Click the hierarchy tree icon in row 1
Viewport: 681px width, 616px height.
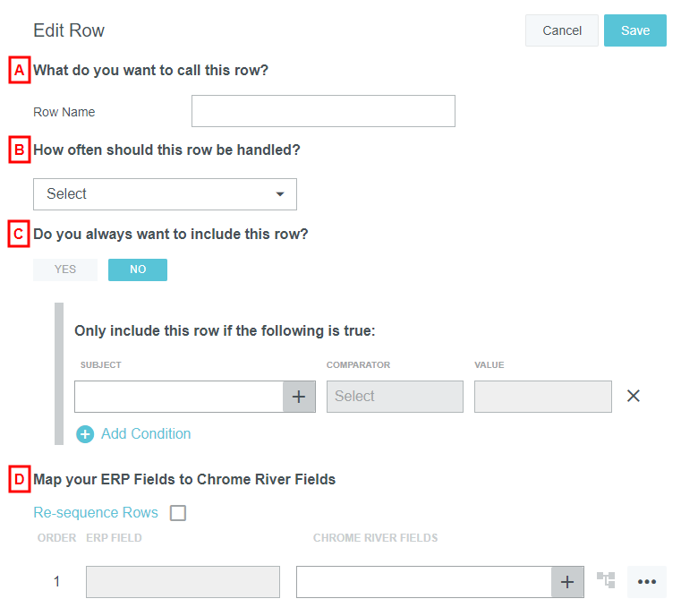click(606, 581)
